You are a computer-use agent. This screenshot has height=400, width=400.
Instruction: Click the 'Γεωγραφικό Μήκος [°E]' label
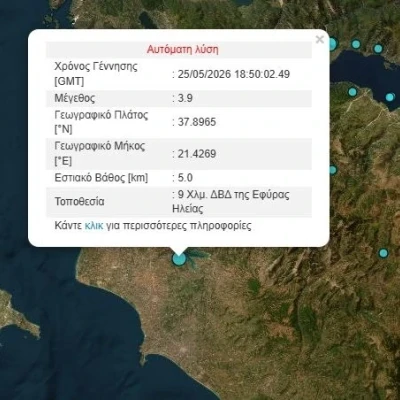click(99, 153)
